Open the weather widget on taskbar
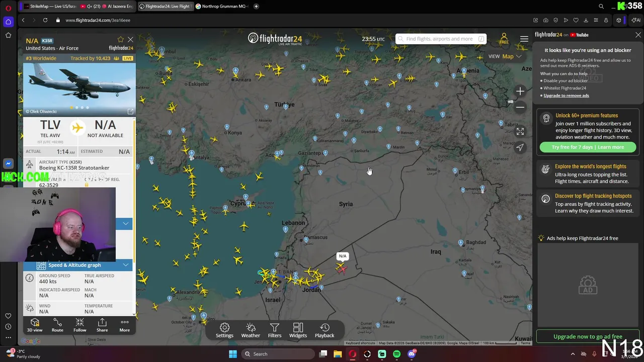The width and height of the screenshot is (644, 362). click(x=23, y=354)
